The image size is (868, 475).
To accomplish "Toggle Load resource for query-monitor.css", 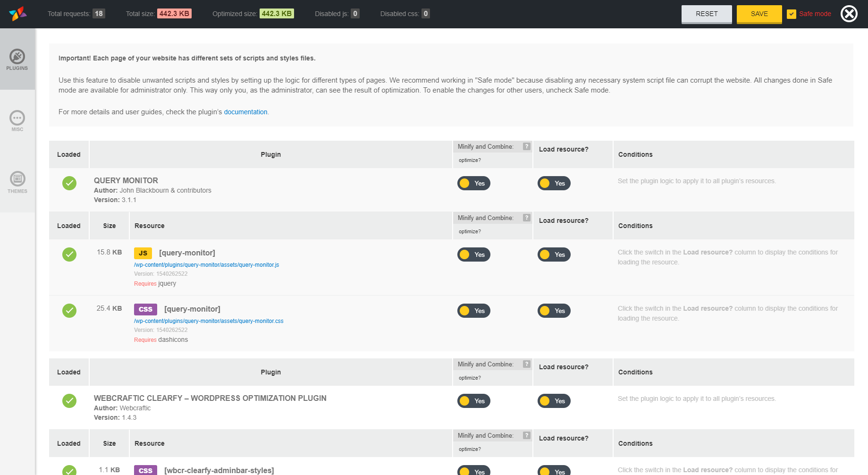I will click(x=554, y=311).
